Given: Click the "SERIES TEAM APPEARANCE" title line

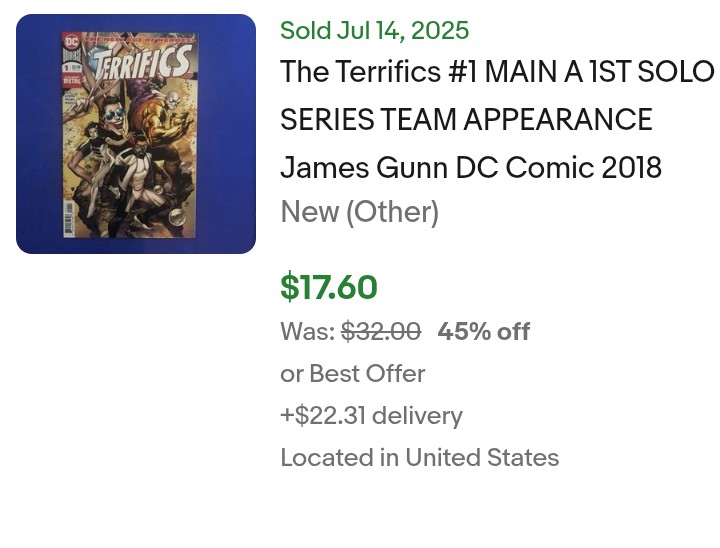Looking at the screenshot, I should pyautogui.click(x=466, y=119).
